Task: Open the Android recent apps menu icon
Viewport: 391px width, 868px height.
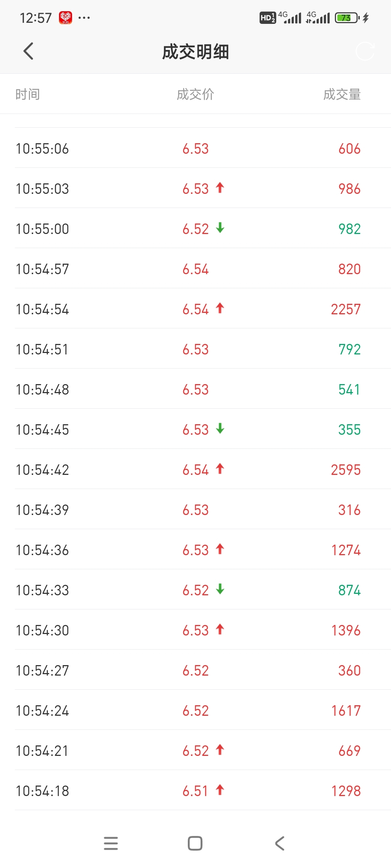Action: coord(111,843)
